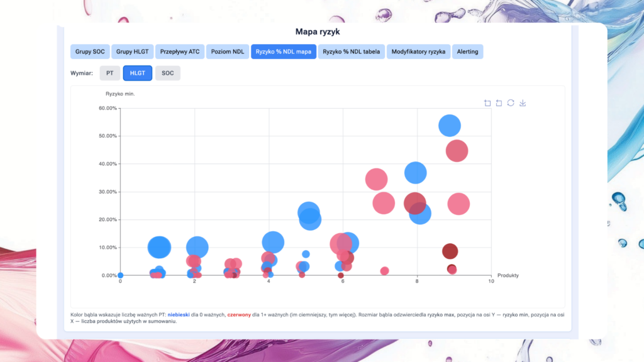The width and height of the screenshot is (644, 362).
Task: Download the chart as an image
Action: point(523,103)
